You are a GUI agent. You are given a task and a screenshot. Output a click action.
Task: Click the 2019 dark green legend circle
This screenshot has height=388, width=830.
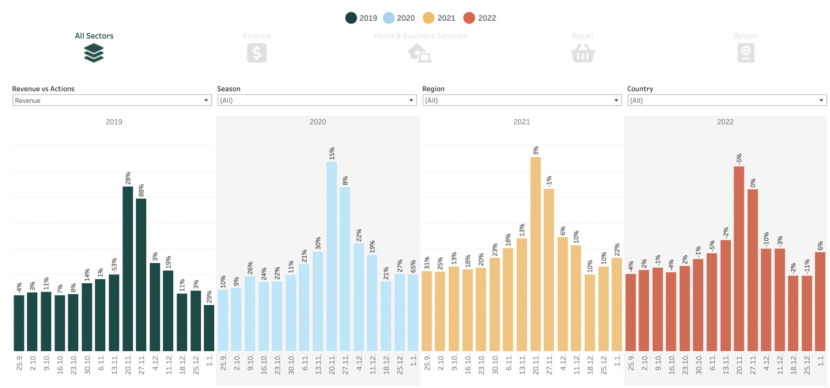(351, 18)
